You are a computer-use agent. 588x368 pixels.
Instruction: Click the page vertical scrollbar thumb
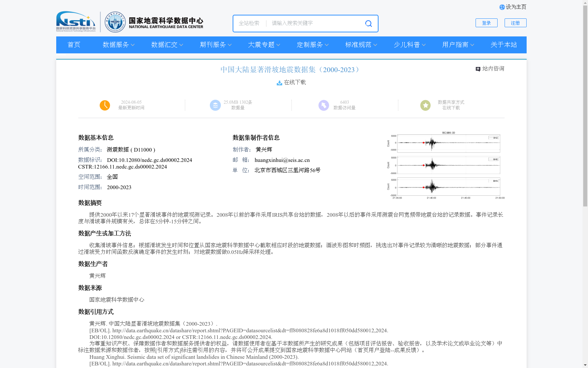tap(585, 106)
